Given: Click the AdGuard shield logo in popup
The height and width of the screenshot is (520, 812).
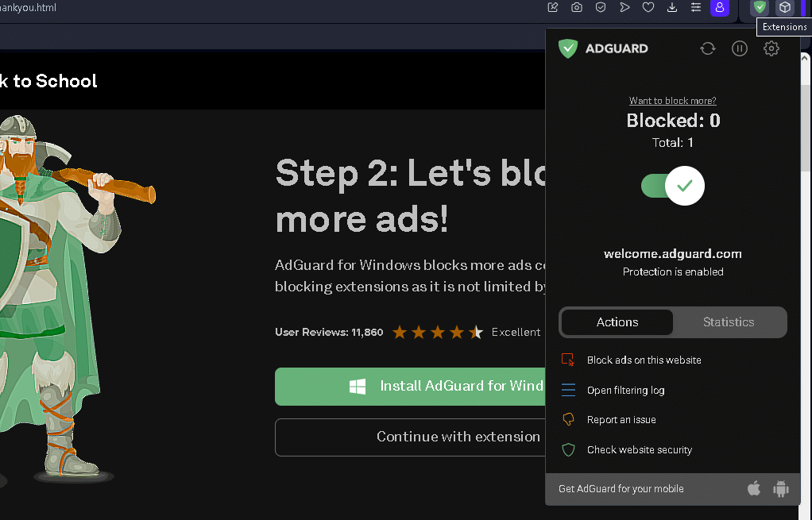Looking at the screenshot, I should click(568, 48).
